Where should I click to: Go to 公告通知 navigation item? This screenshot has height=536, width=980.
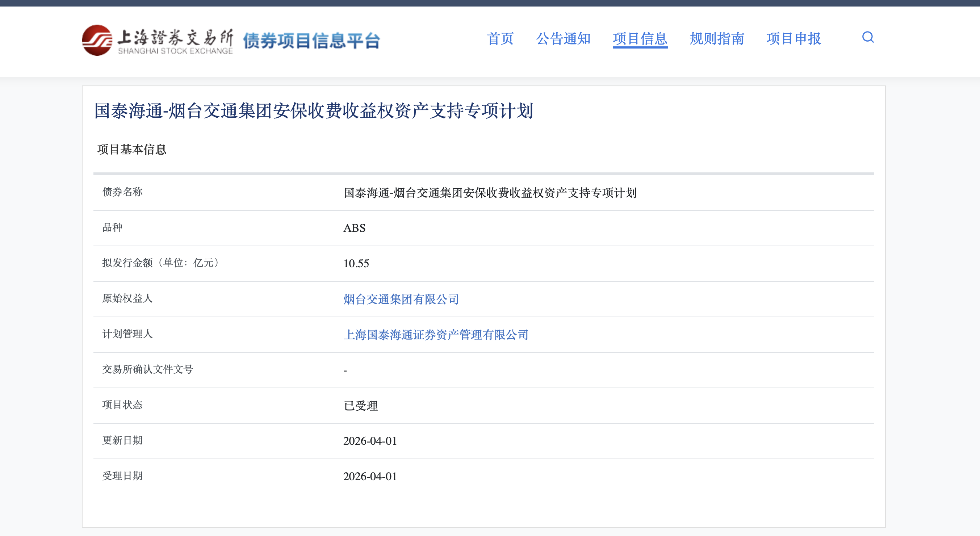point(563,39)
